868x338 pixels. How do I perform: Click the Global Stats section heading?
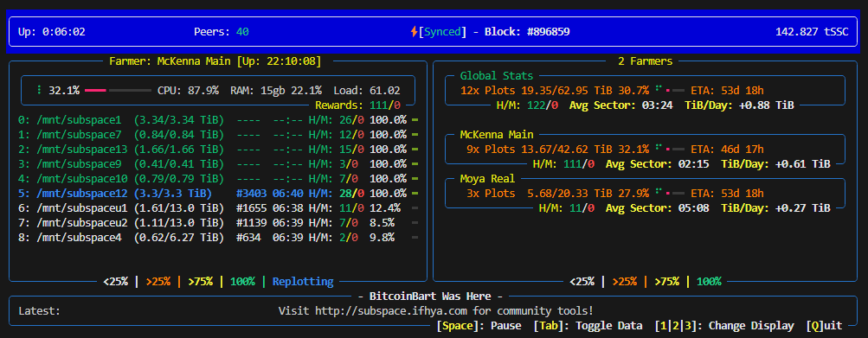pos(497,76)
